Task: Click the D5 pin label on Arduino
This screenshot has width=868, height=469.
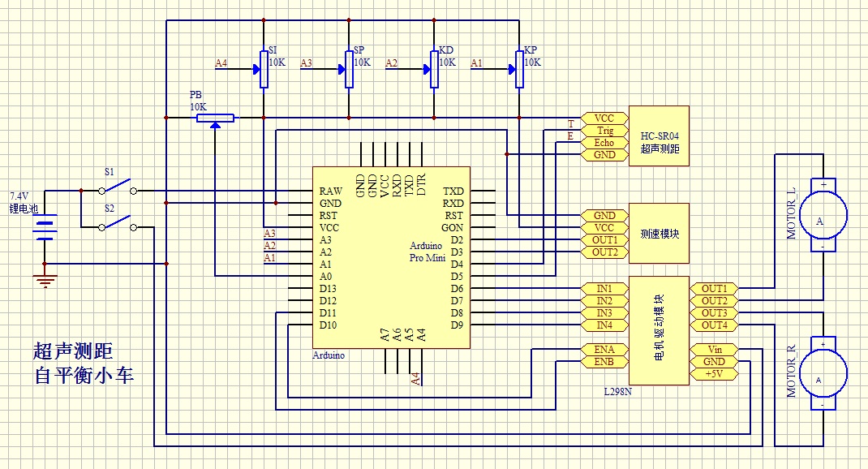Action: coord(457,277)
